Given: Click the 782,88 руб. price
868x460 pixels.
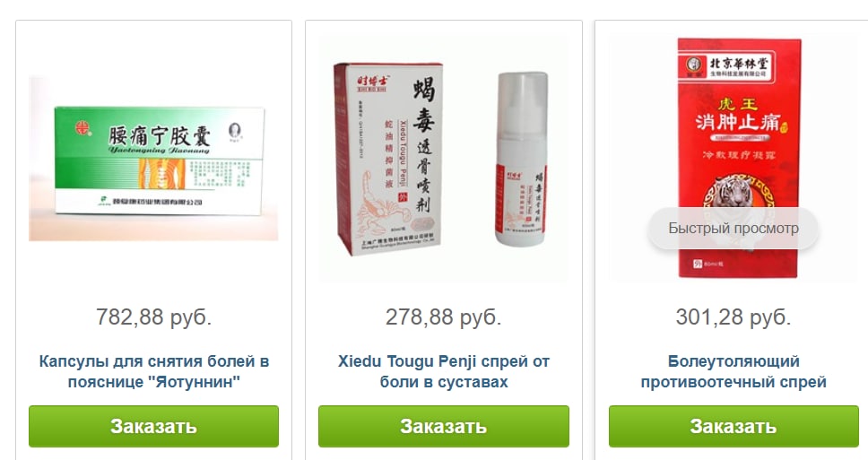Looking at the screenshot, I should 154,317.
